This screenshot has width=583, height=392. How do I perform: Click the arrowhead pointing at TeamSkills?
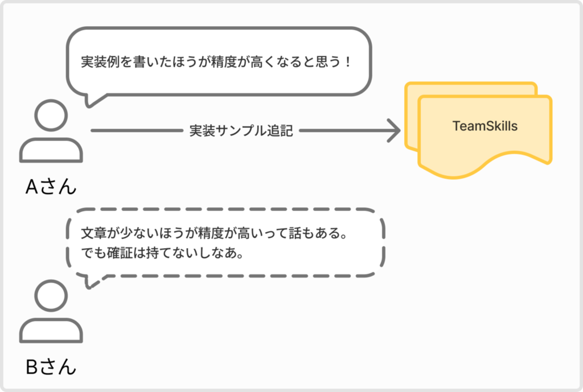pos(393,130)
